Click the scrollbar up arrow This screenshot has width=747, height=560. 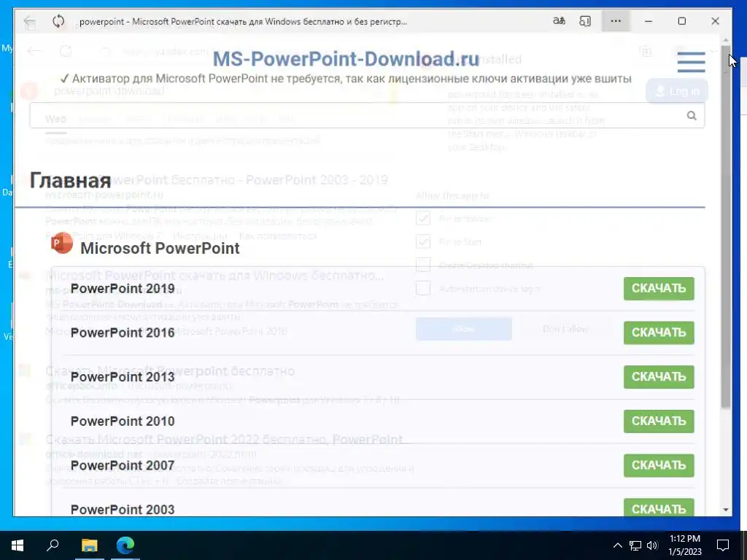[726, 41]
